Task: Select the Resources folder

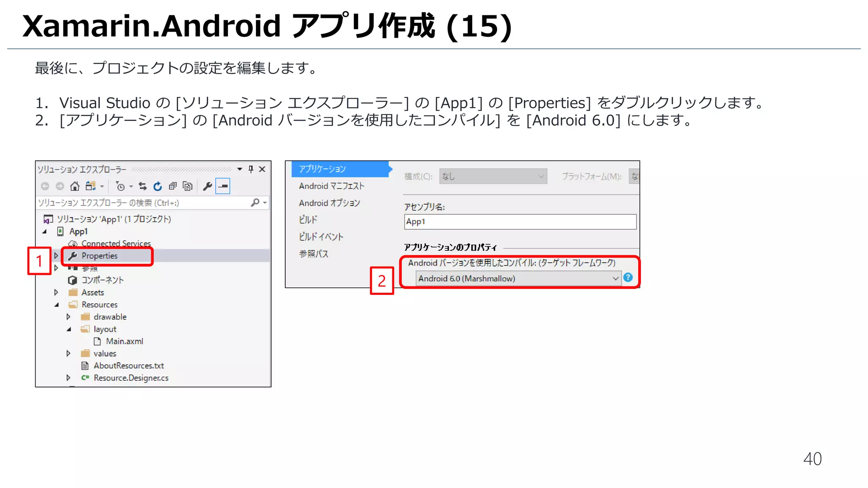Action: tap(99, 305)
